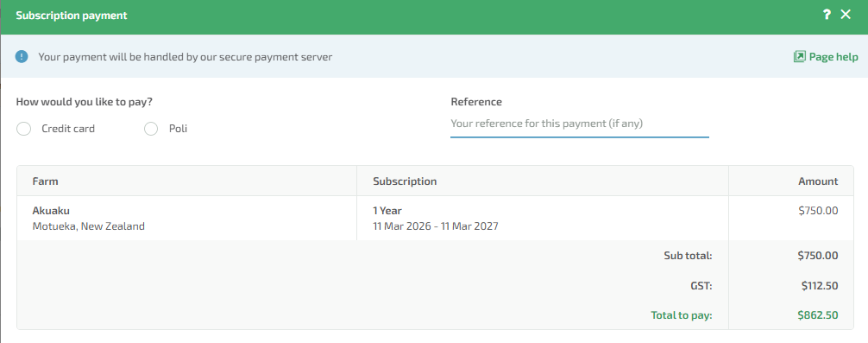Screen dimensions: 868x343
Task: Close the Subscription payment dialog
Action: click(x=846, y=15)
